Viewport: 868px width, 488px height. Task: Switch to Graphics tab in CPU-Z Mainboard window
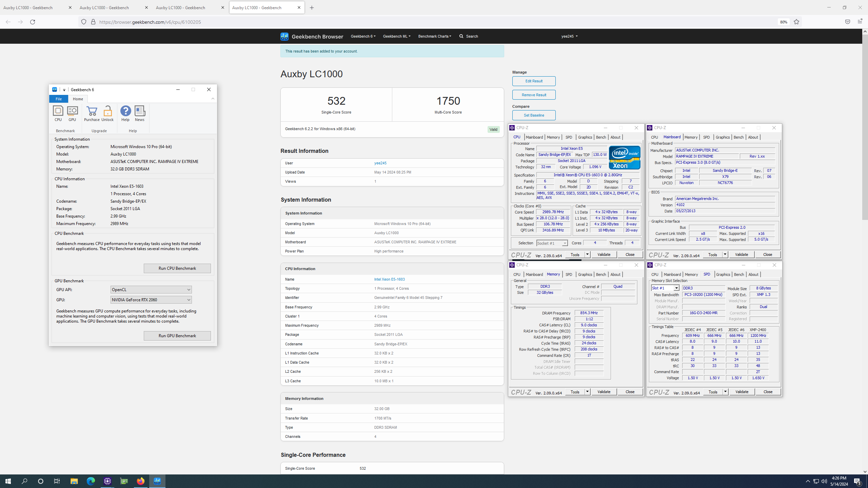pos(723,137)
